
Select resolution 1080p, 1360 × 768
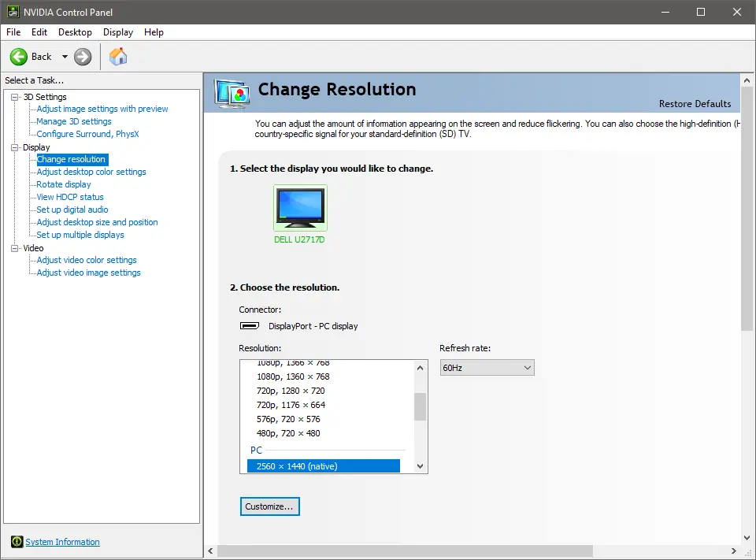pos(293,376)
